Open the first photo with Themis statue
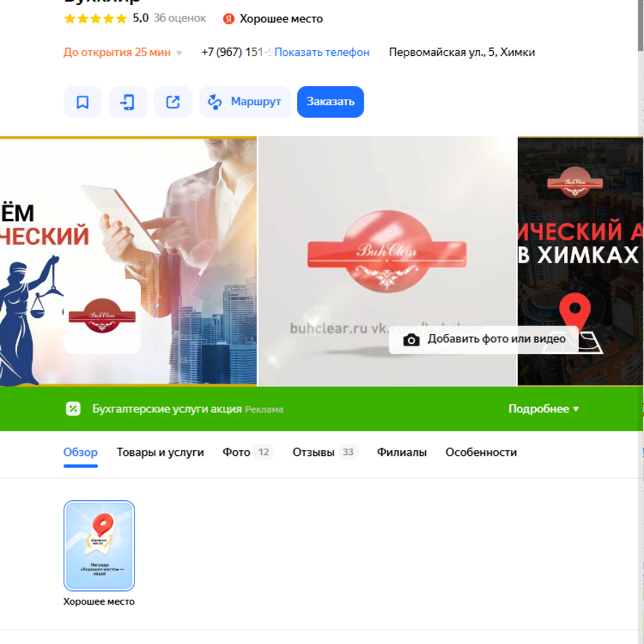The width and height of the screenshot is (644, 644). pos(128,262)
